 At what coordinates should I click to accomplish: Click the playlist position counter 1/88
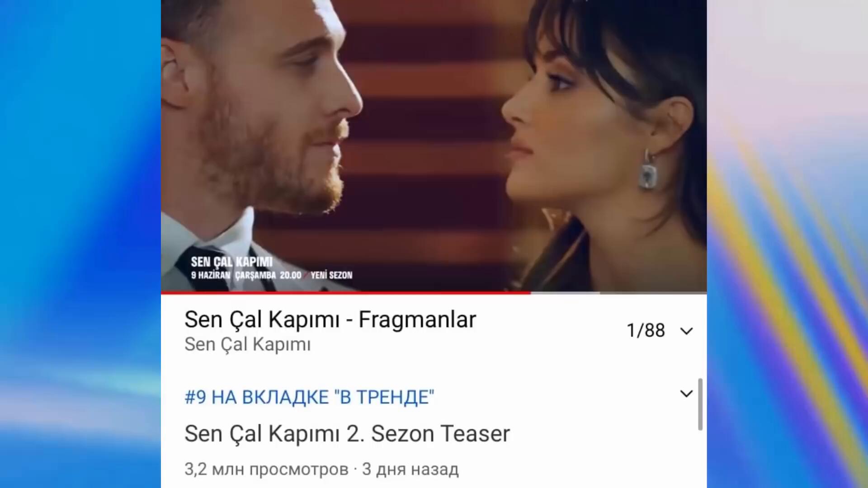(x=646, y=331)
